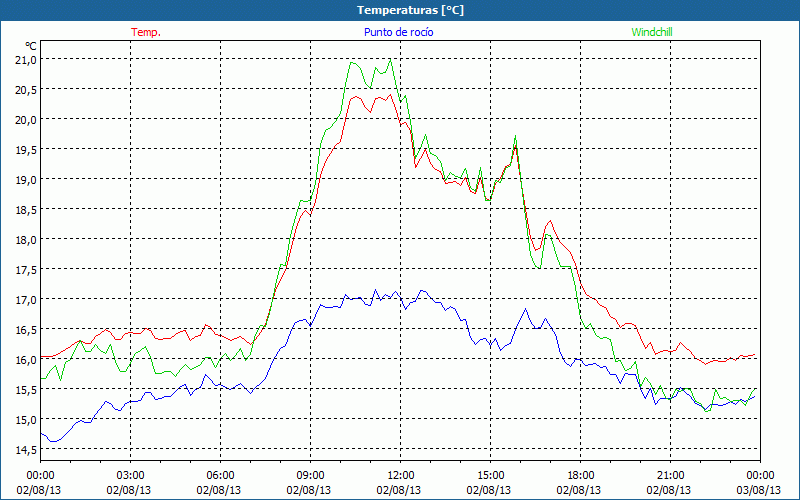This screenshot has height=500, width=800.
Task: Click the 21,0 y-axis value
Action: pos(26,60)
